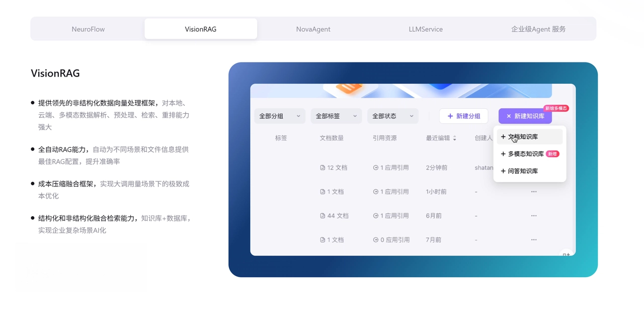Click the 新增多模态 badge
The height and width of the screenshot is (324, 644).
(556, 108)
